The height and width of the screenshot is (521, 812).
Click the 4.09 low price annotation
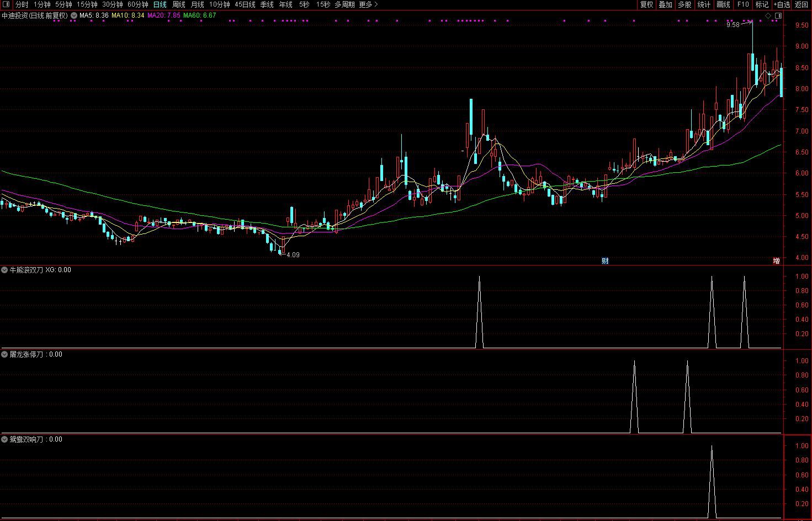[293, 255]
